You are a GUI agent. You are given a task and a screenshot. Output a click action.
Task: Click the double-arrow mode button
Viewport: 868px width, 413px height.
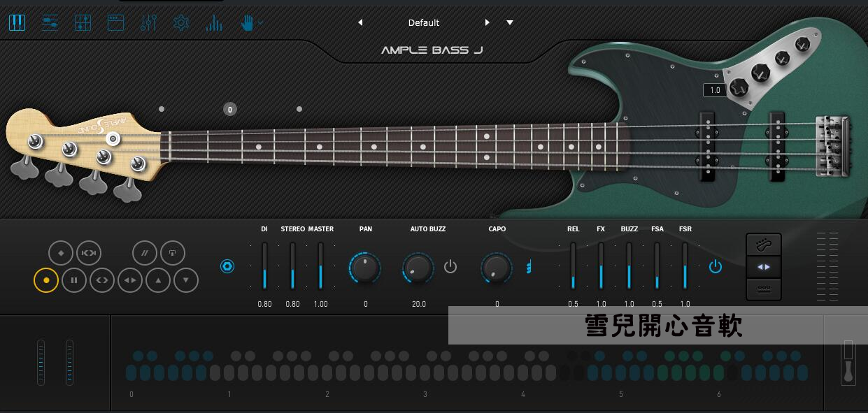(x=764, y=267)
